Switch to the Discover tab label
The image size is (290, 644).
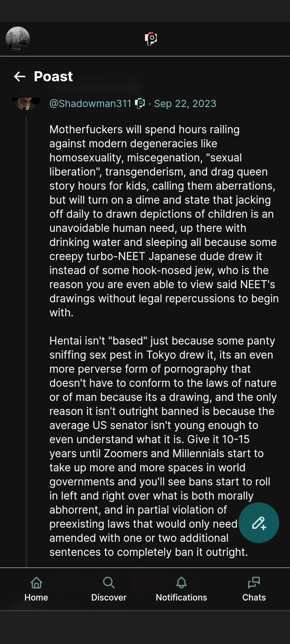(109, 597)
